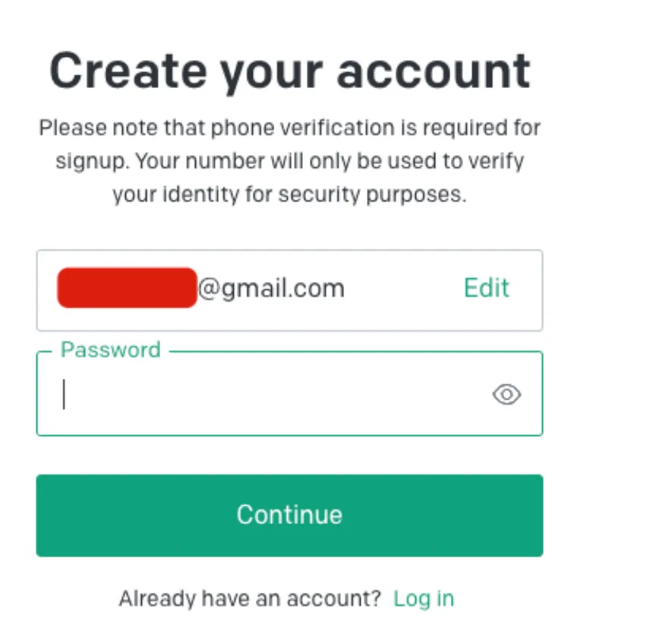
Task: Click the note line starting with "signup."
Action: point(289,161)
